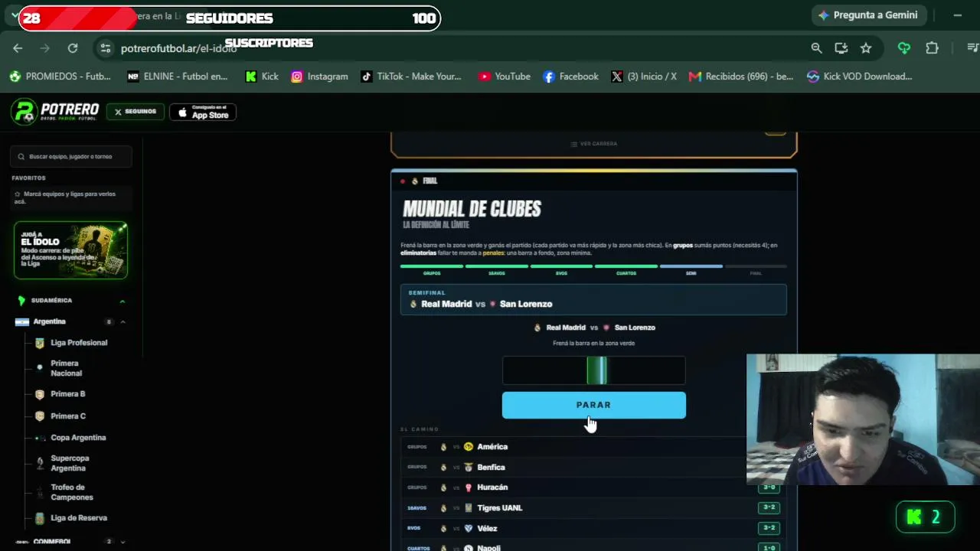Click the Huracán row in El Camino

tap(593, 487)
